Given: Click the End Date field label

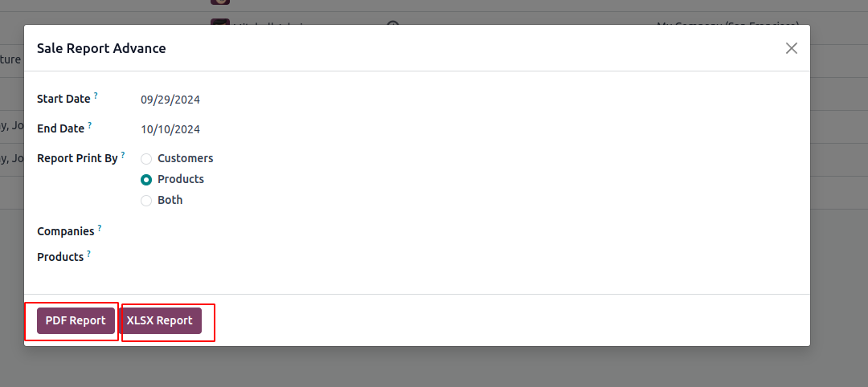Looking at the screenshot, I should (60, 128).
